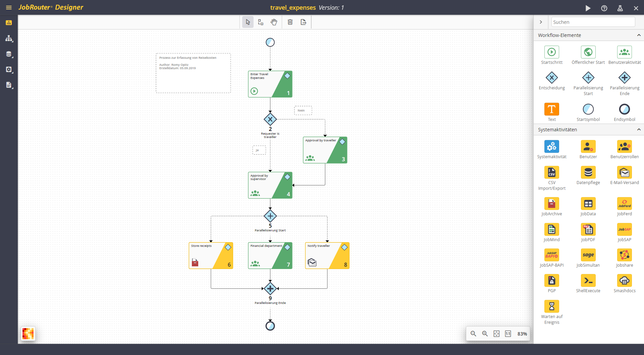Select the Warten auf Ereignis activity
The width and height of the screenshot is (644, 355).
tap(552, 312)
